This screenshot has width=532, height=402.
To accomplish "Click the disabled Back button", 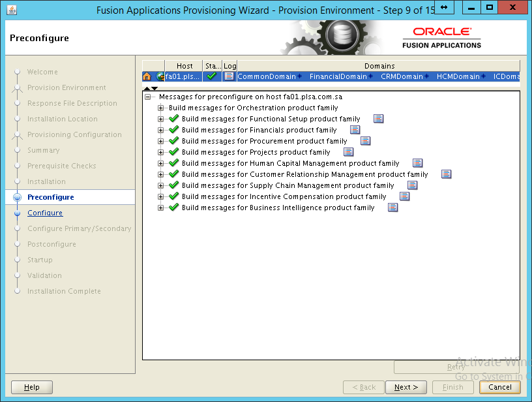I will [364, 387].
